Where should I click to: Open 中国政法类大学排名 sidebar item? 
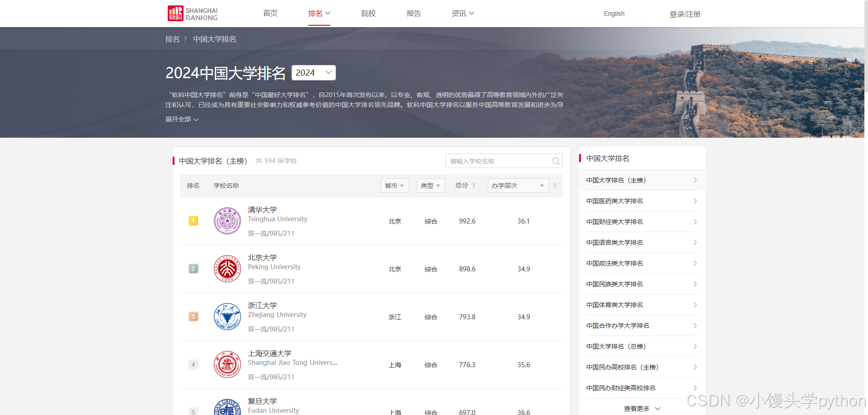tap(642, 263)
